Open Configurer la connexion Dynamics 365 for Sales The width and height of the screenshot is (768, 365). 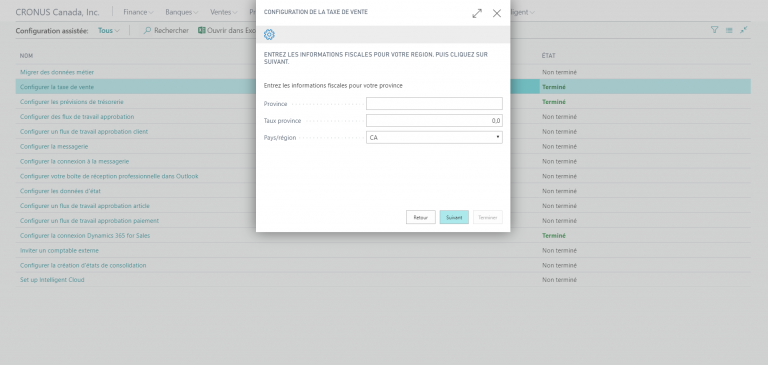click(x=85, y=236)
